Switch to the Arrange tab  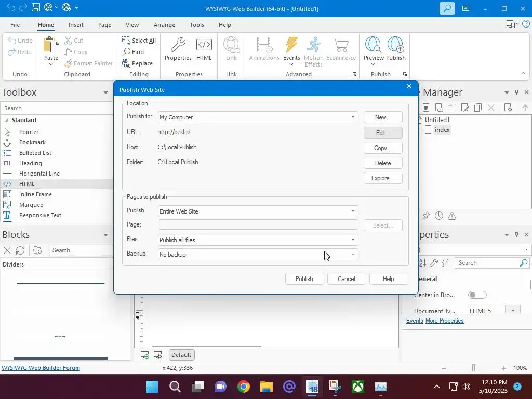point(164,25)
